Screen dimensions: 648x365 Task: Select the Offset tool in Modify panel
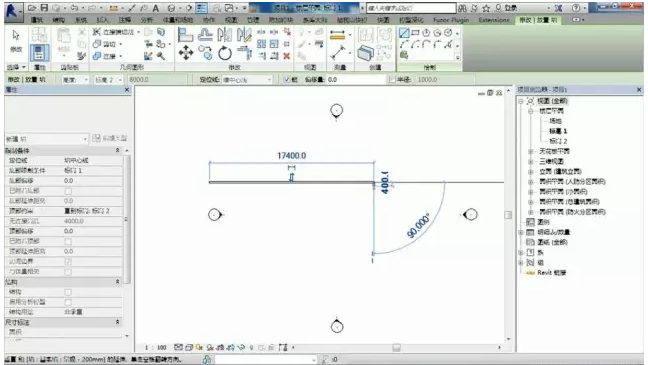205,35
